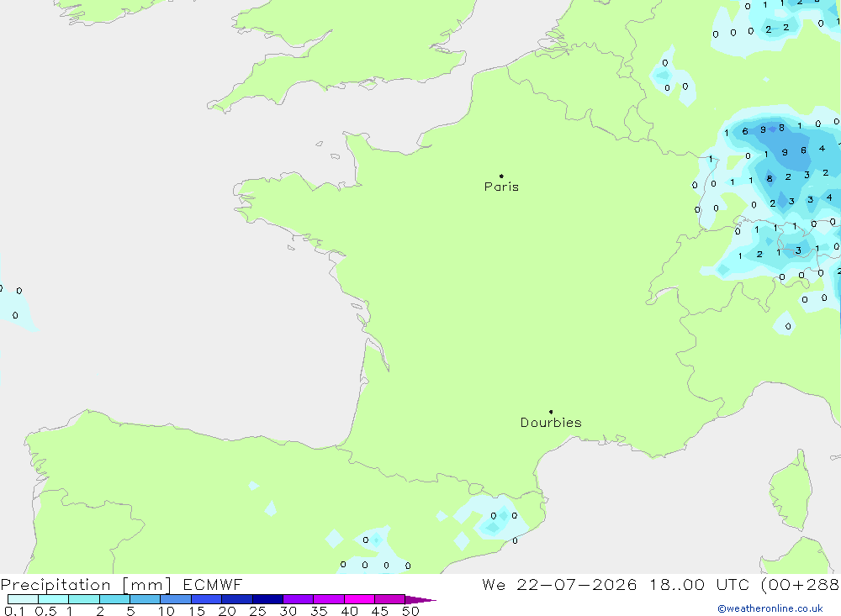This screenshot has width=841, height=616.
Task: Click the Paris city label
Action: click(x=501, y=187)
